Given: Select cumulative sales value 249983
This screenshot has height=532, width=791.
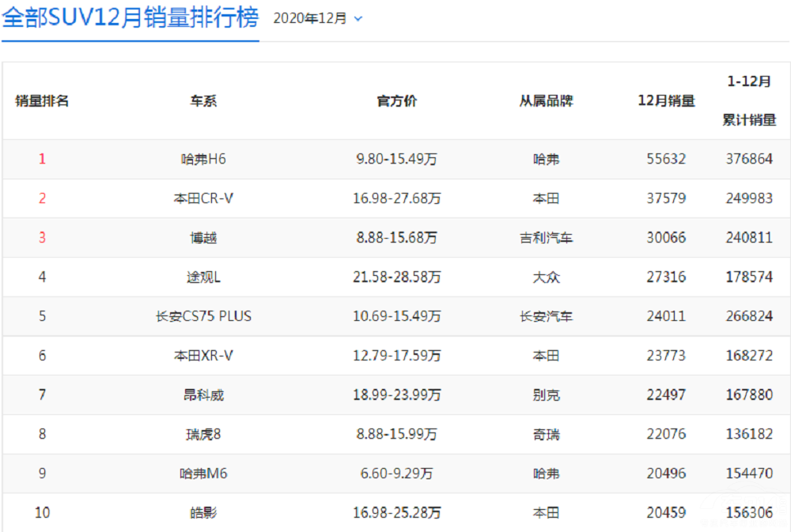Looking at the screenshot, I should pos(749,198).
